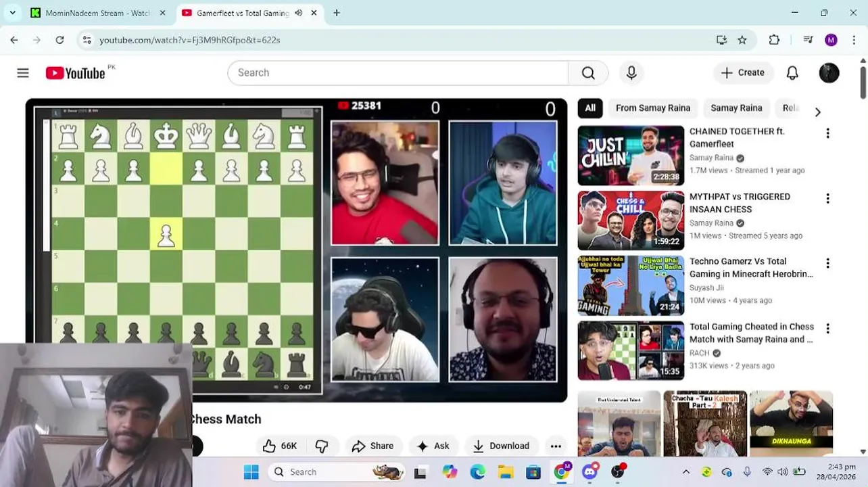The width and height of the screenshot is (868, 487).
Task: Open the DIKHAUNGA Shorts thumbnail
Action: (791, 423)
